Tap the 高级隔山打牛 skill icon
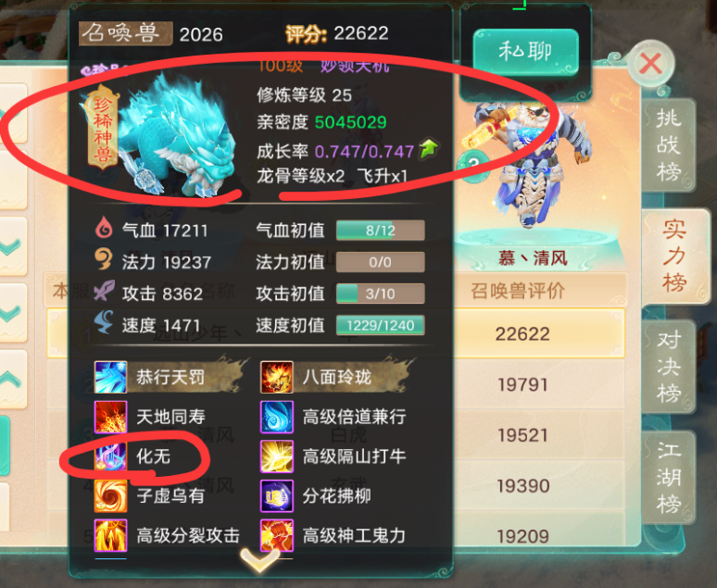Image resolution: width=717 pixels, height=588 pixels. pyautogui.click(x=277, y=456)
